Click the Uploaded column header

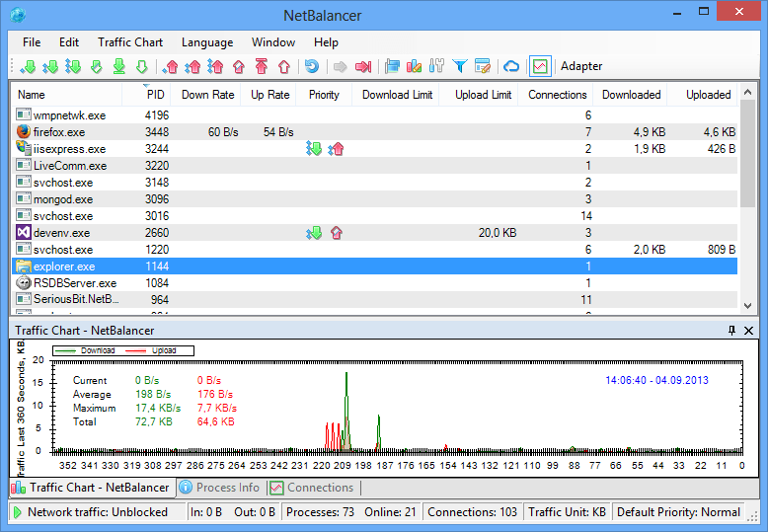point(704,95)
